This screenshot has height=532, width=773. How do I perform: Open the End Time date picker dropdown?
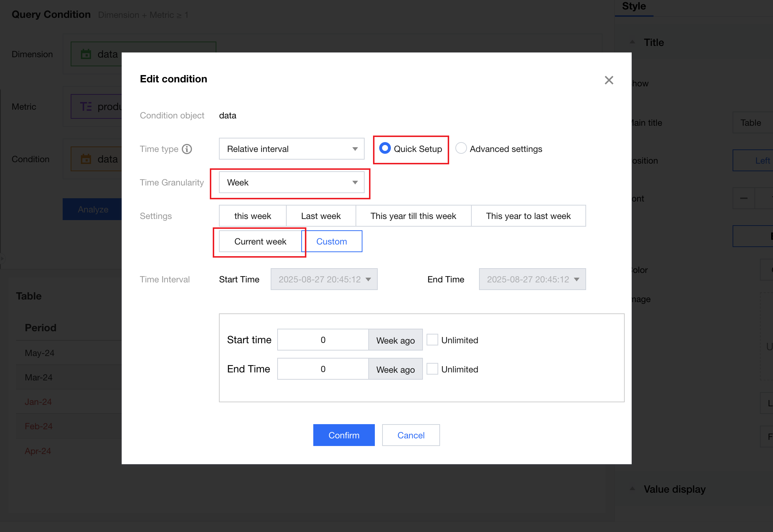532,279
